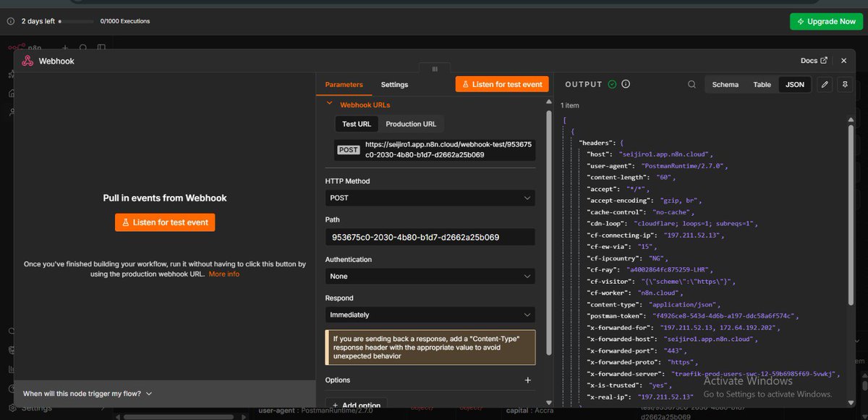Close the Webhook node panel
The image size is (868, 420).
click(x=843, y=61)
